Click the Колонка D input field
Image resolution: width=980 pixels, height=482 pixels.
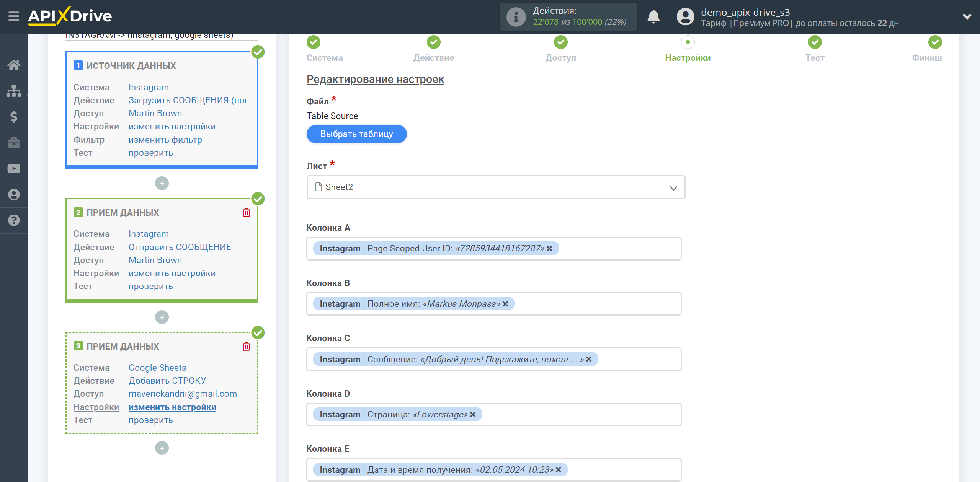tap(494, 415)
